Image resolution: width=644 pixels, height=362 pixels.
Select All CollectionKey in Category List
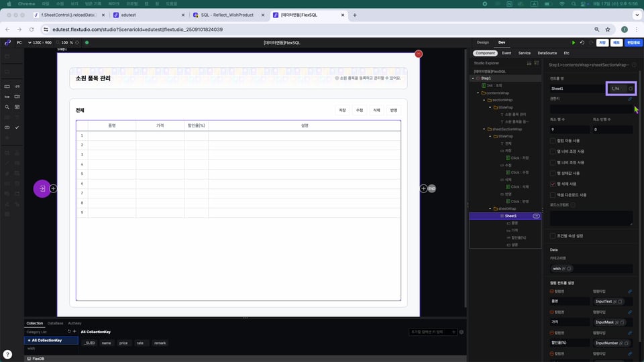coord(51,341)
